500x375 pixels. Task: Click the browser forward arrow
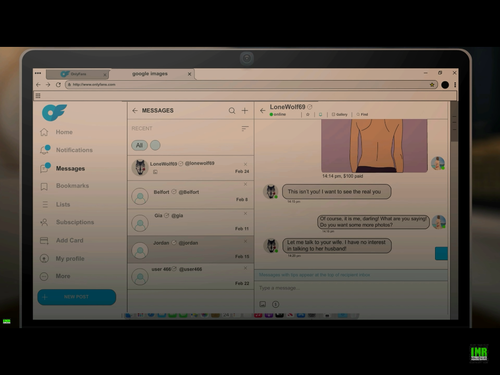[x=48, y=85]
